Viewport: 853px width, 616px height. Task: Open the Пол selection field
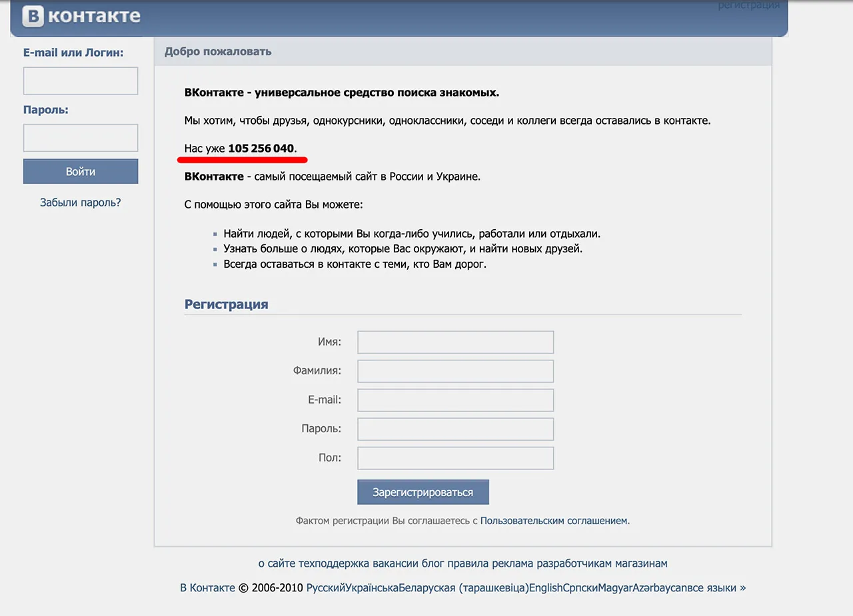pos(456,458)
